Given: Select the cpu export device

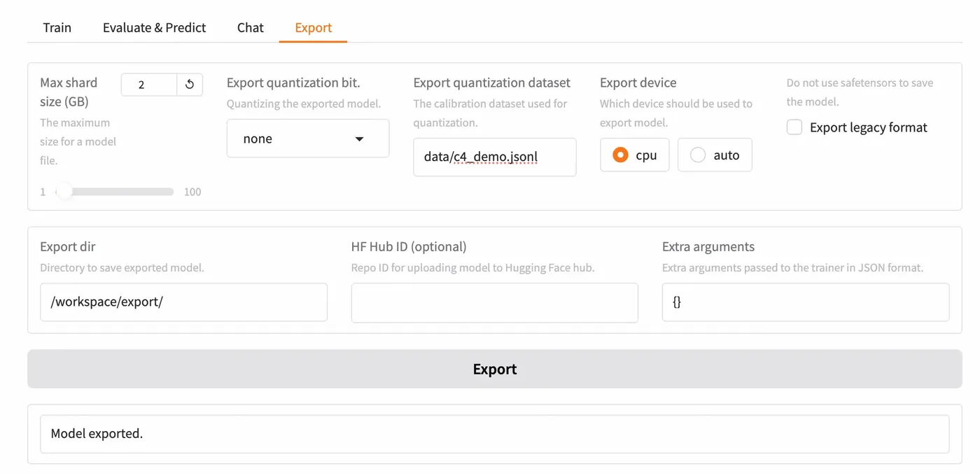Looking at the screenshot, I should pos(620,155).
